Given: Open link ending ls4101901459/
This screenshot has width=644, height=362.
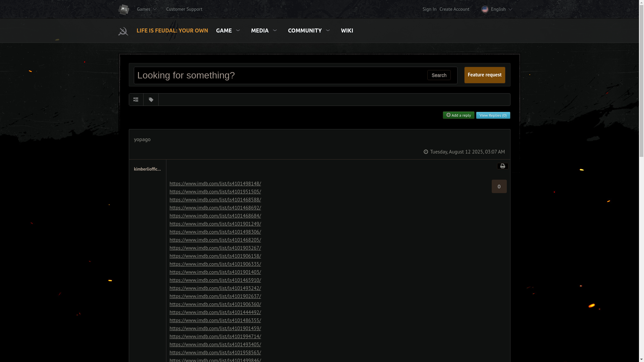Looking at the screenshot, I should click(x=215, y=328).
